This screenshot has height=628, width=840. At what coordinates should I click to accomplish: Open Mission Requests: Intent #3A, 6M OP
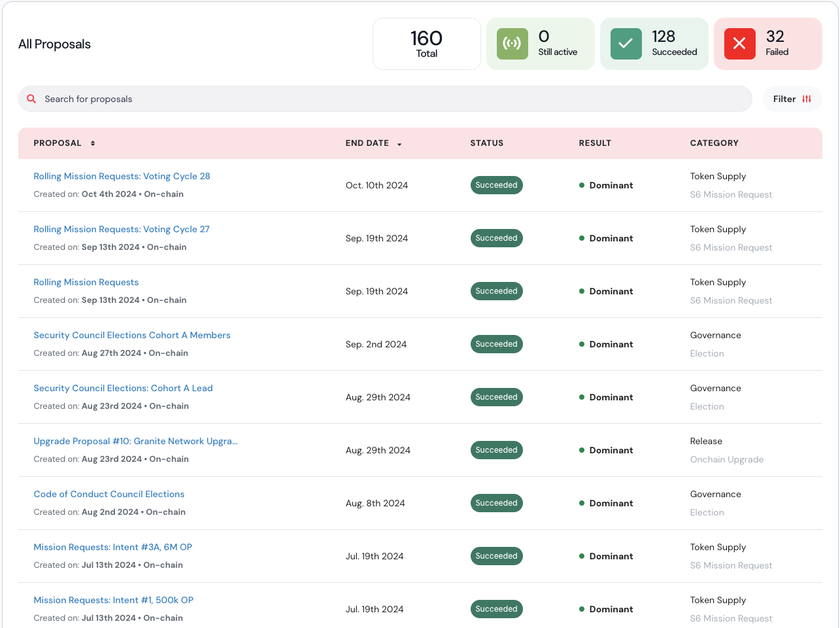[112, 547]
